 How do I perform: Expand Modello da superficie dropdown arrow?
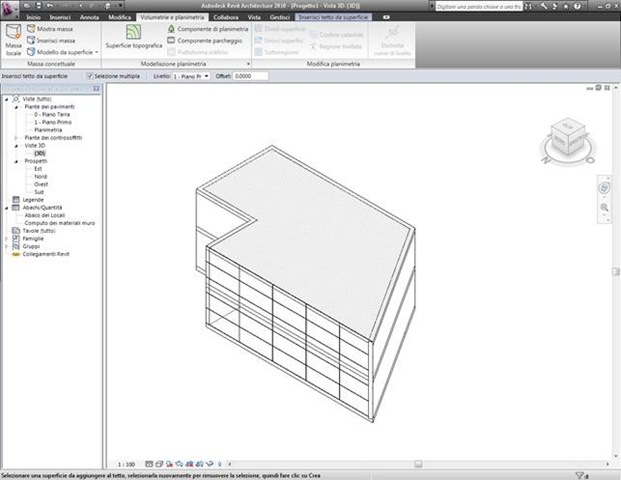click(97, 52)
